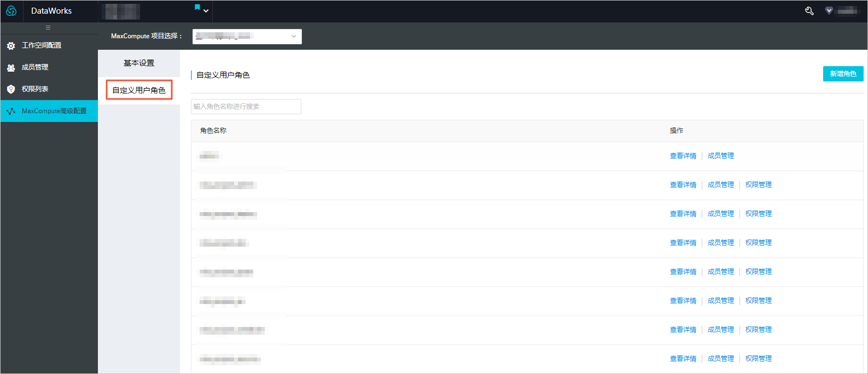Click the node icon beside MaxCompute高级配置

[x=11, y=111]
